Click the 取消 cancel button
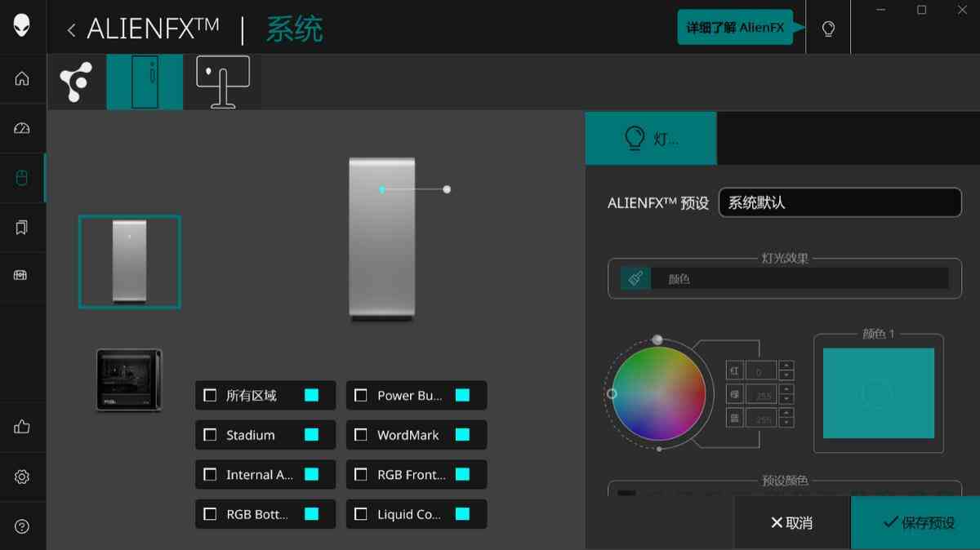This screenshot has width=980, height=550. (791, 523)
